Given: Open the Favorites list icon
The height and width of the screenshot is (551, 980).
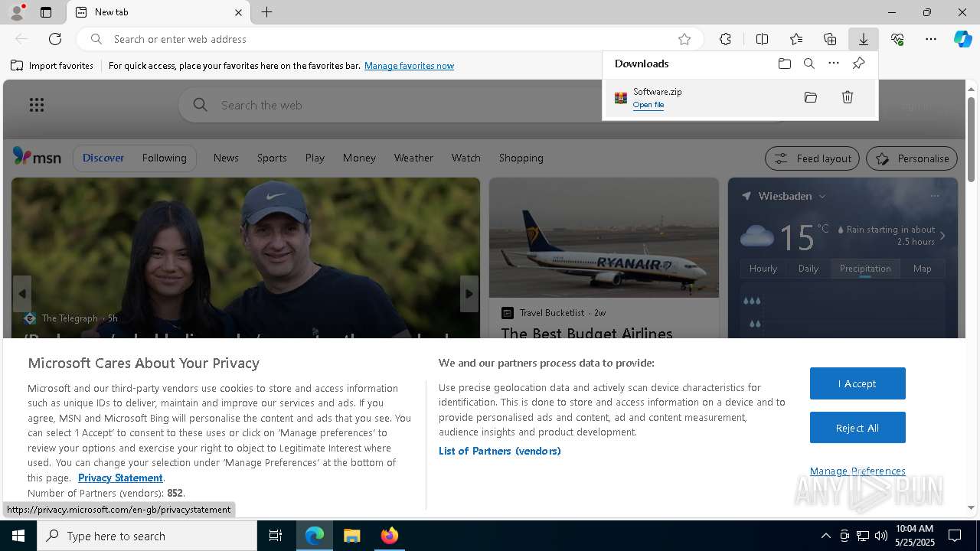Looking at the screenshot, I should pyautogui.click(x=796, y=39).
